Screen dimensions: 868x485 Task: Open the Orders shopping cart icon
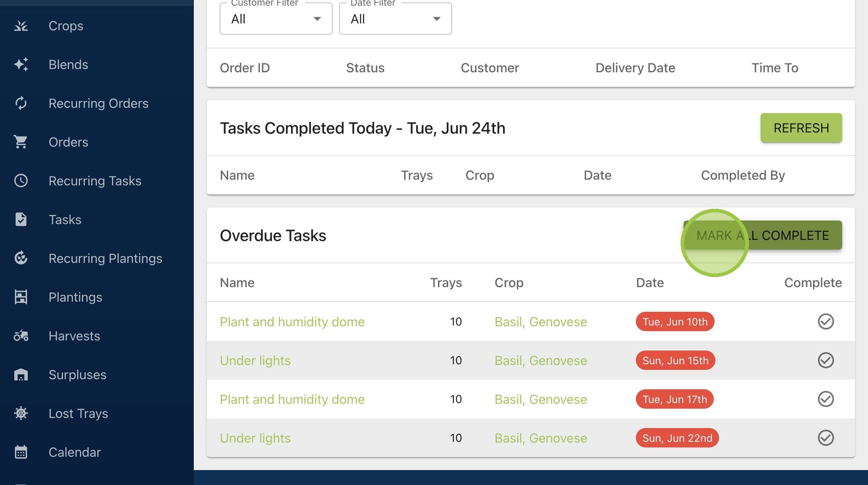click(x=21, y=142)
